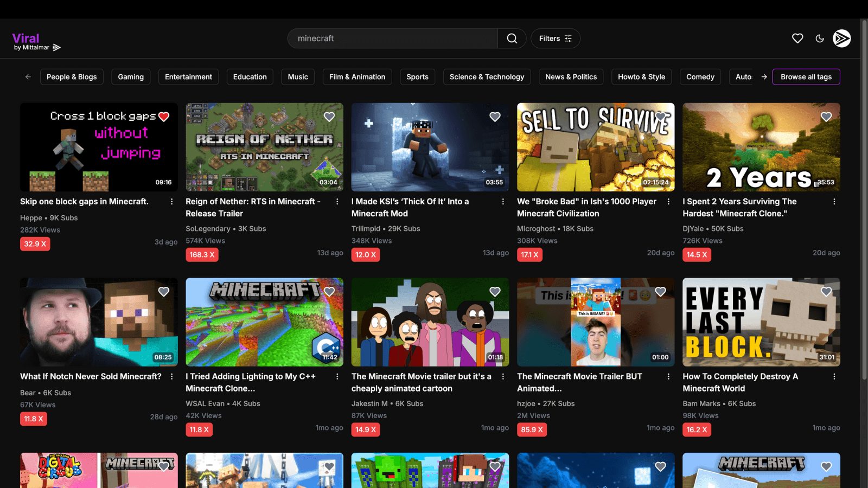868x488 pixels.
Task: Click channel name Heppe • 9K Subs
Action: tap(49, 218)
